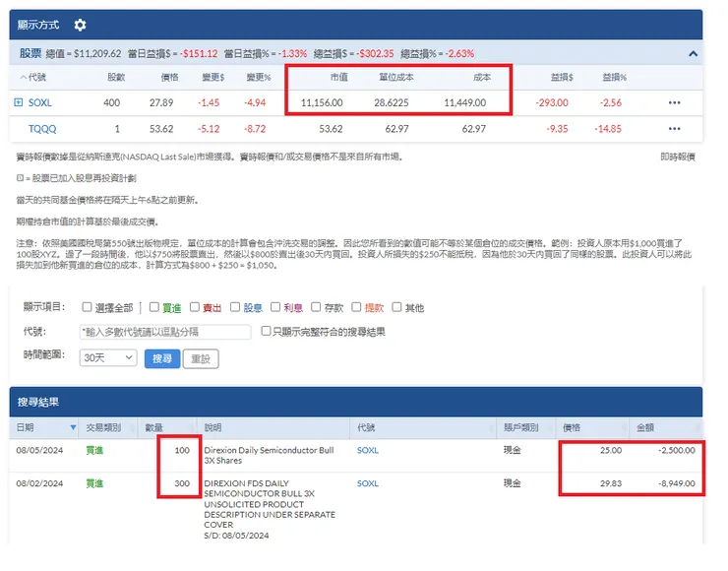Sort results by 價格 header

pyautogui.click(x=572, y=427)
